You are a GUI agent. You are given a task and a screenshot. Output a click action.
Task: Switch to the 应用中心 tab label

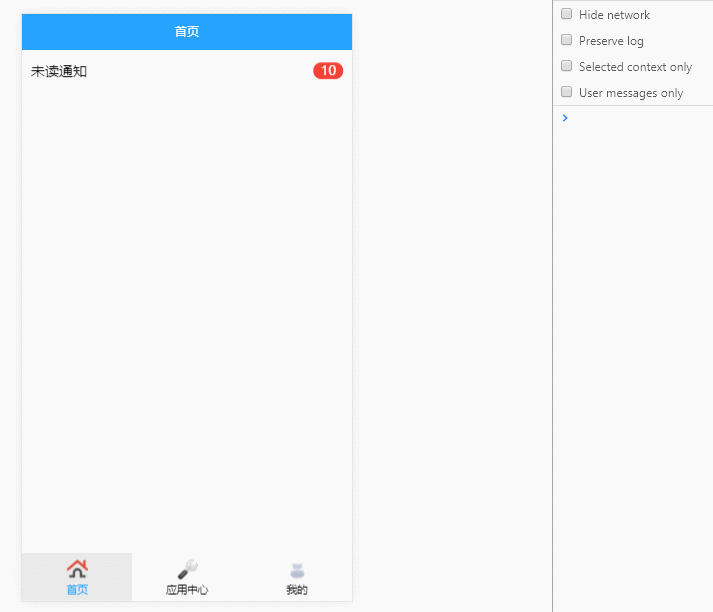pos(187,590)
